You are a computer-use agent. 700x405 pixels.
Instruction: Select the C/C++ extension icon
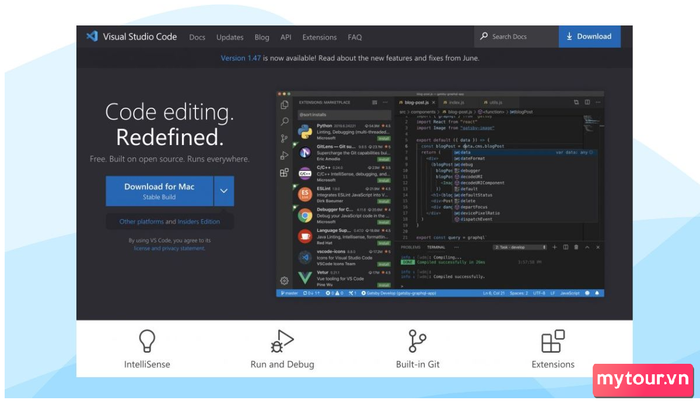(x=305, y=173)
